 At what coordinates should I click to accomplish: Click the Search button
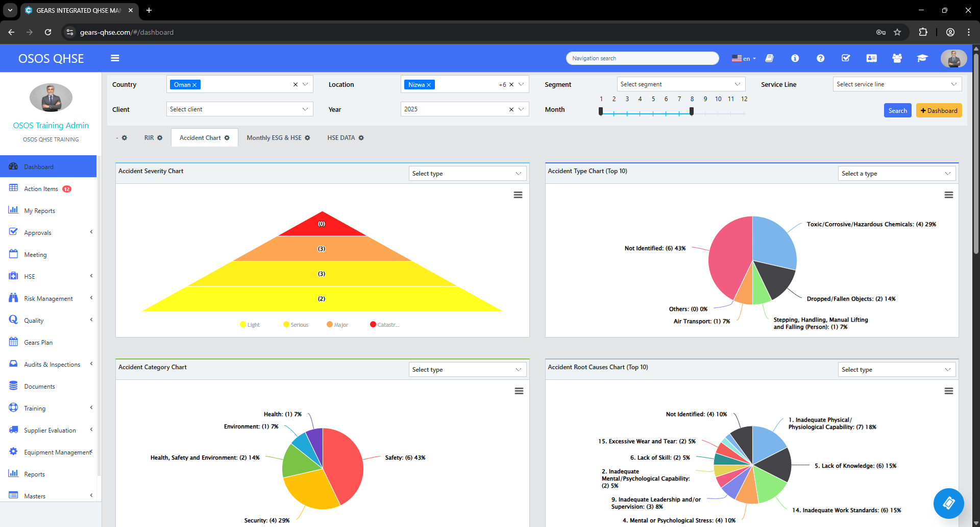(897, 110)
